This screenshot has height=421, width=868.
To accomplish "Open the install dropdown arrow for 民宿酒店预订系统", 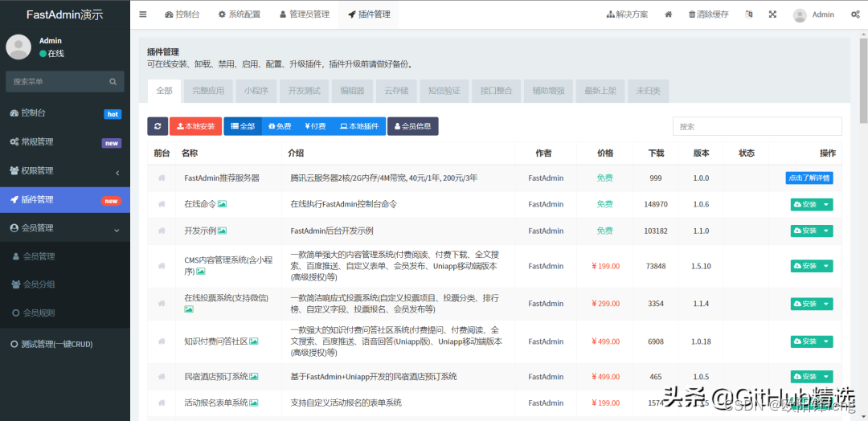I will [x=826, y=377].
